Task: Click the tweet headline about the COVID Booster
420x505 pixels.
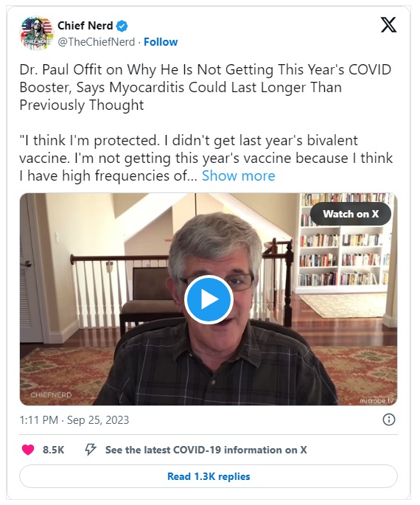Action: pyautogui.click(x=206, y=87)
